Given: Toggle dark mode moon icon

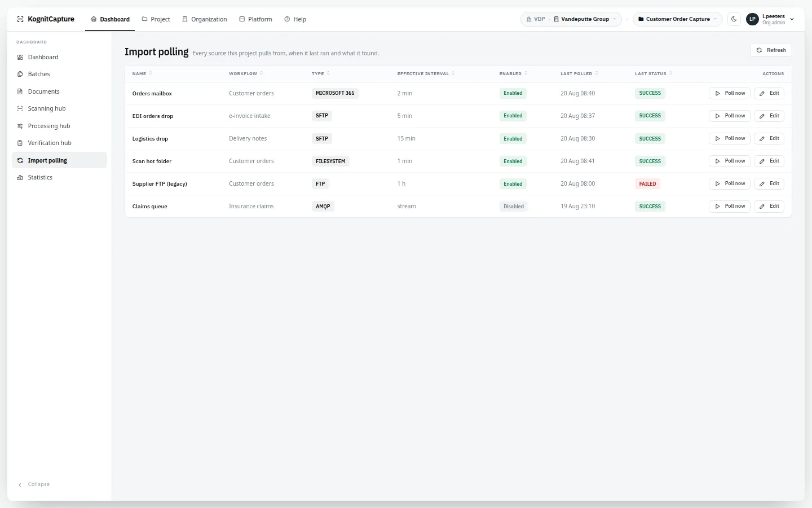Looking at the screenshot, I should pyautogui.click(x=734, y=19).
